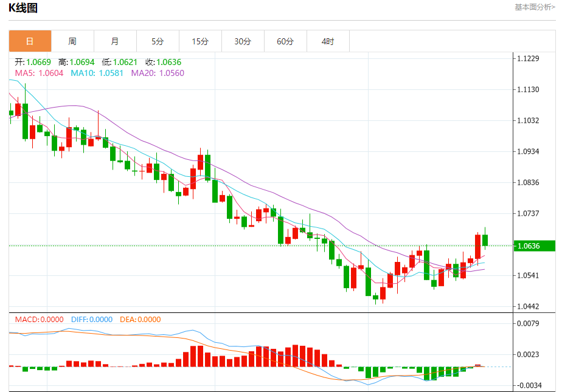Screen dimensions: 562x392
Task: Choose the 4时 four-hour tab
Action: pyautogui.click(x=328, y=41)
